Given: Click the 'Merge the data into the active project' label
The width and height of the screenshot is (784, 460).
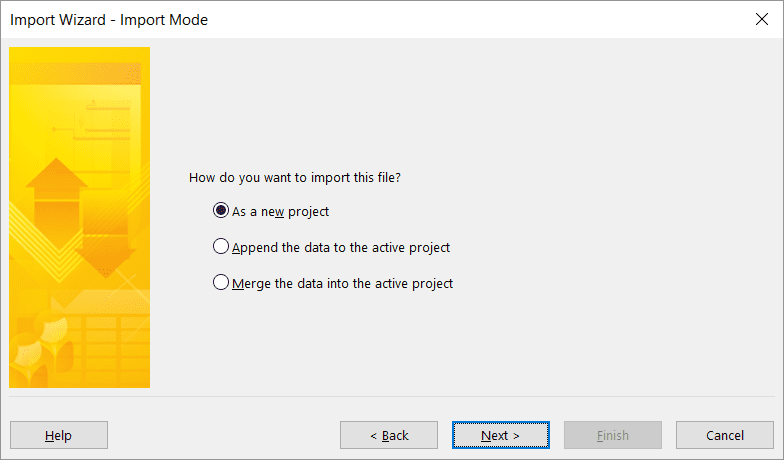Looking at the screenshot, I should tap(342, 284).
